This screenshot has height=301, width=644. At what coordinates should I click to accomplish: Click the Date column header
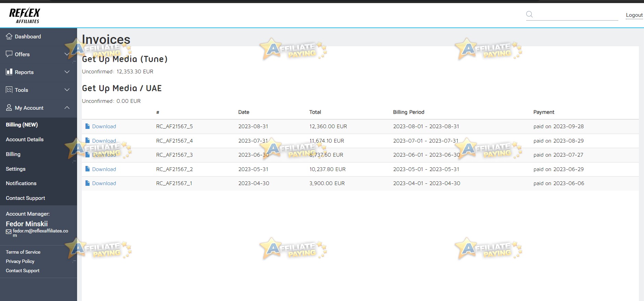pos(244,112)
